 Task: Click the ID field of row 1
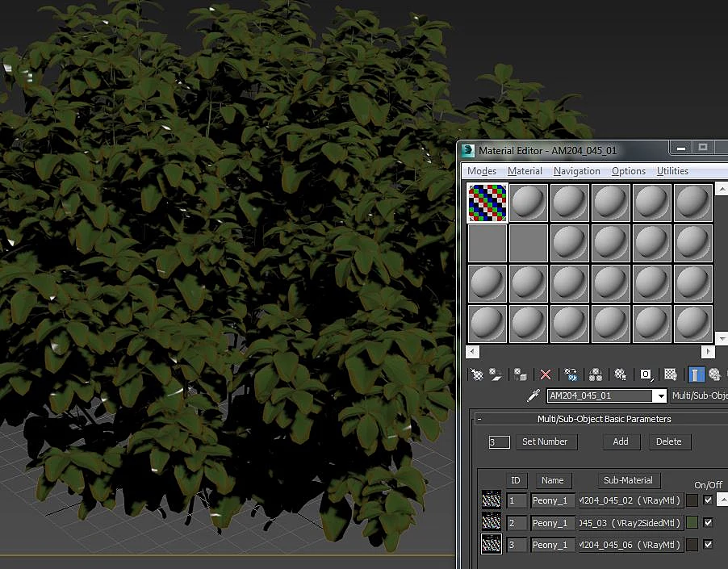pos(517,500)
